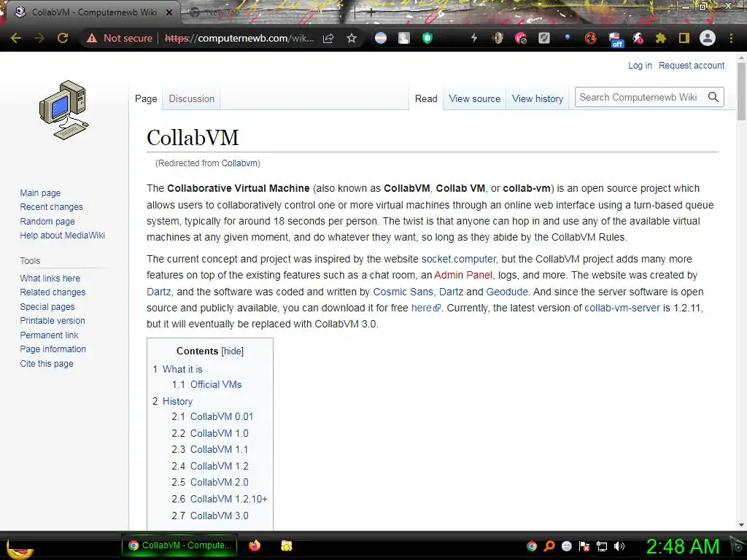Jump to CollabVM 3.0 in Contents
This screenshot has width=747, height=560.
click(x=219, y=516)
